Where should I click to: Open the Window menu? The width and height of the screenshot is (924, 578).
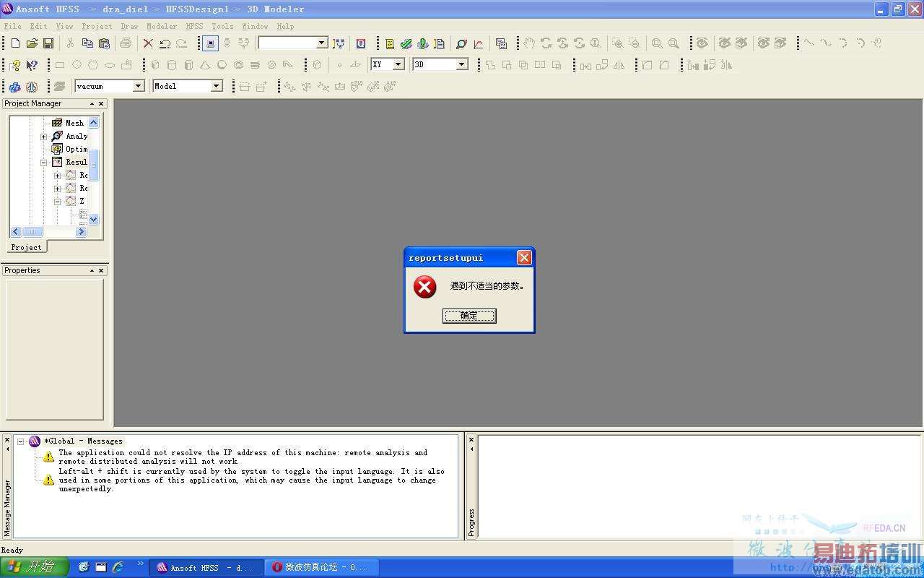pyautogui.click(x=255, y=26)
